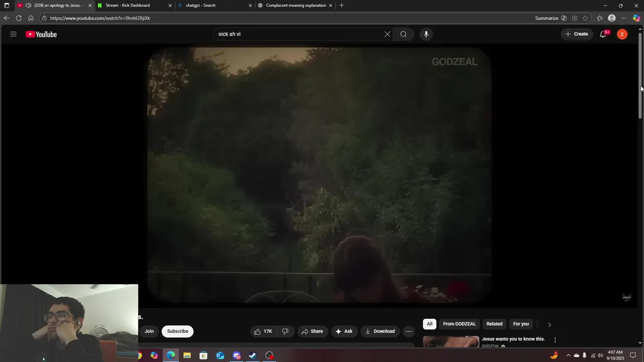
Task: Join the channel membership
Action: (149, 331)
